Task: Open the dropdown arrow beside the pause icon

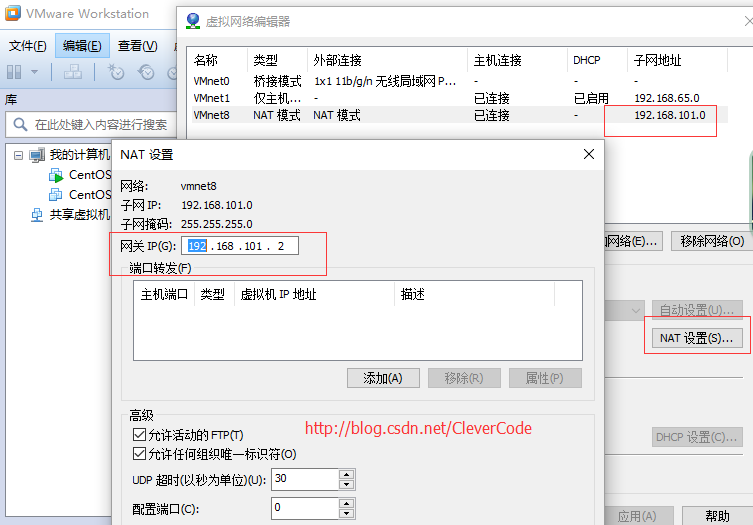Action: (x=34, y=73)
